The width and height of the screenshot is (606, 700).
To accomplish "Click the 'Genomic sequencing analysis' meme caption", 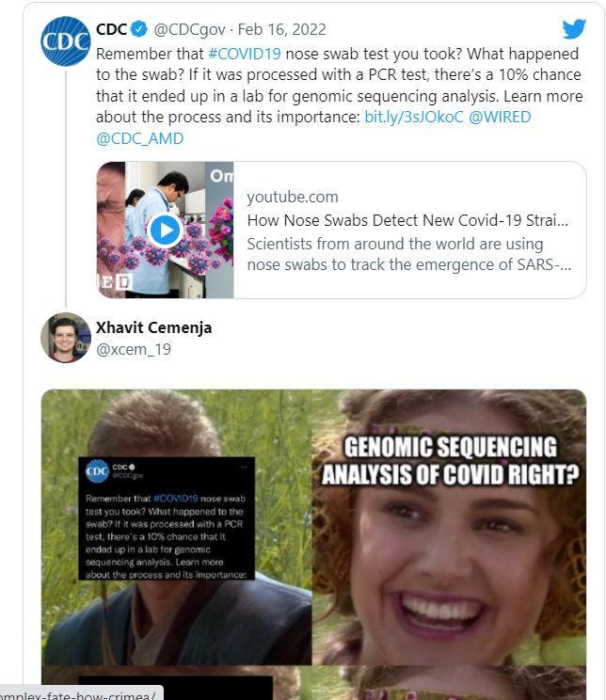I will tap(450, 460).
